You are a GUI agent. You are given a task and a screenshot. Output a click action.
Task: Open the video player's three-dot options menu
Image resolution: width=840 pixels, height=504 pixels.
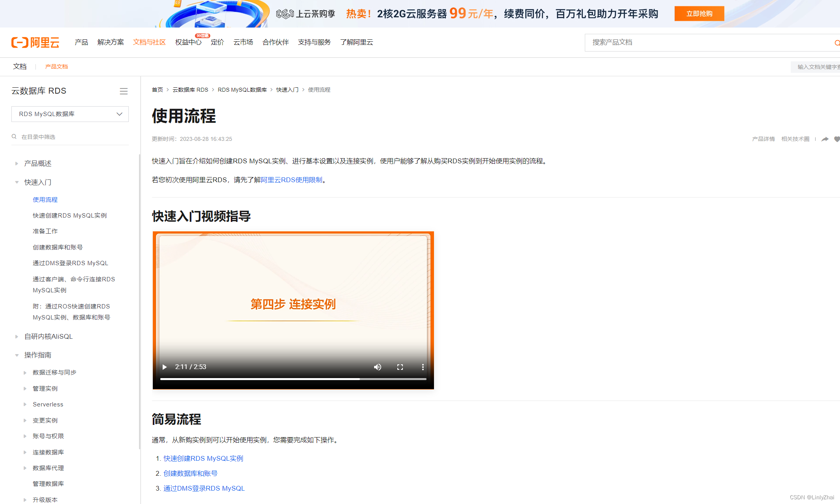click(423, 367)
